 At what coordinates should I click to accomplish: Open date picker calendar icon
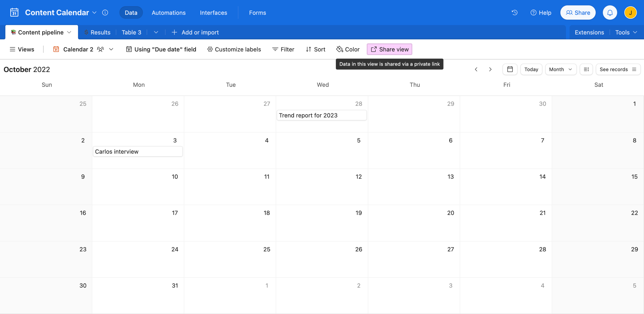click(510, 69)
